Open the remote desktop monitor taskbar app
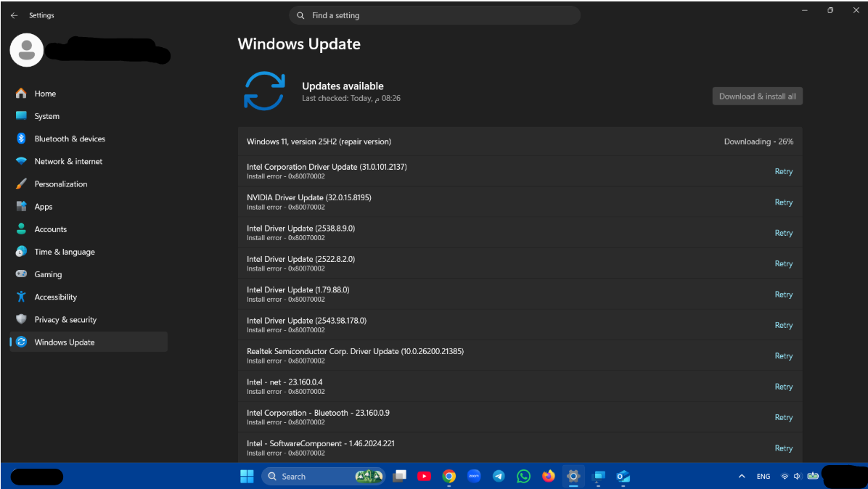 point(599,476)
